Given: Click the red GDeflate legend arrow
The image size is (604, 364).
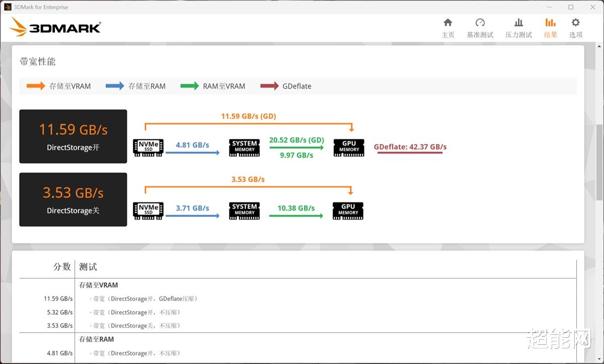Looking at the screenshot, I should click(x=269, y=86).
